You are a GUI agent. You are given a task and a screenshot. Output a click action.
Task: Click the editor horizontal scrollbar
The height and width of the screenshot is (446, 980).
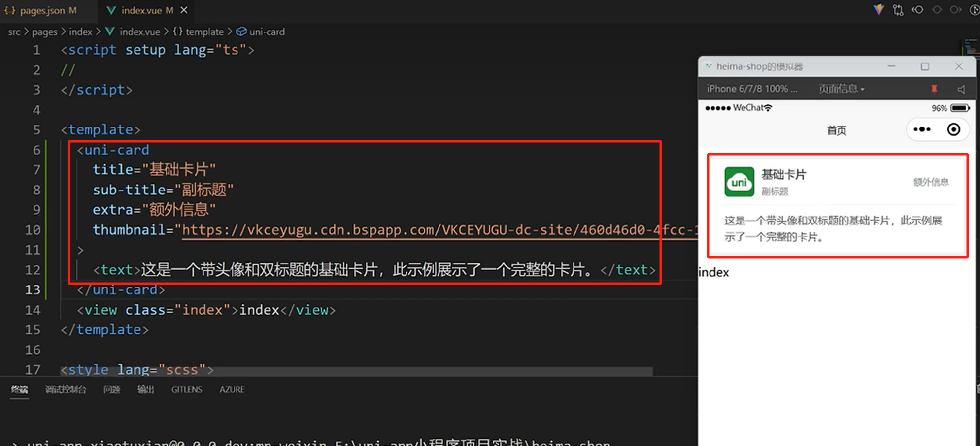tap(357, 371)
